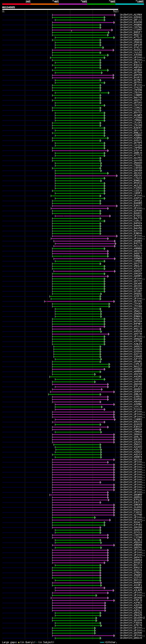Click the UniRef100_Q61699-2 label

pos(132,618)
